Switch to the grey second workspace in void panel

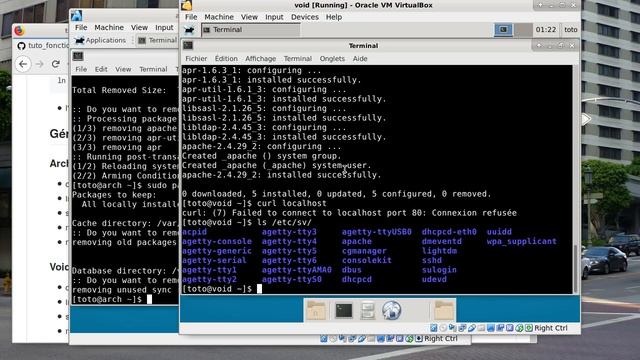pos(523,30)
